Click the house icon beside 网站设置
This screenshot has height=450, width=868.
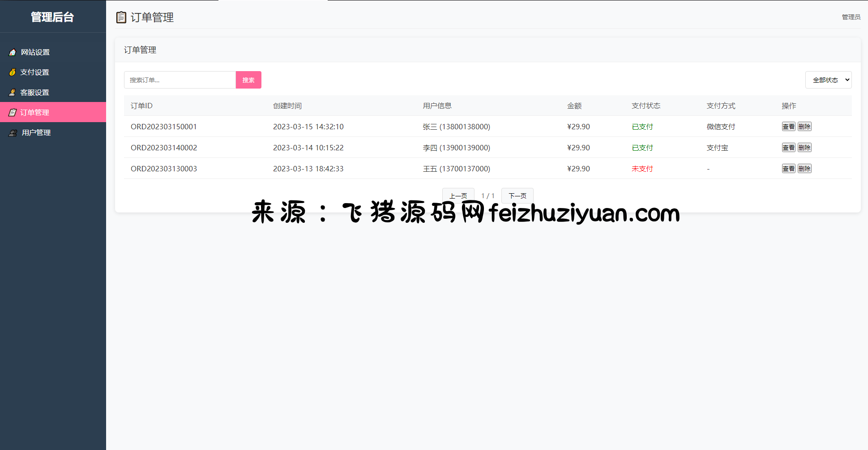pyautogui.click(x=13, y=52)
